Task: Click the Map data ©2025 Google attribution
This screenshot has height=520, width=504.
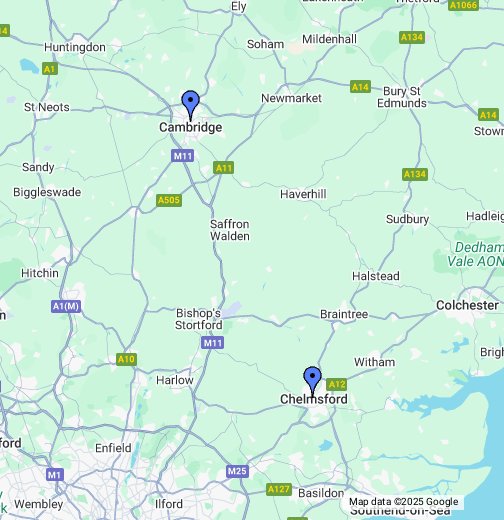Action: (403, 502)
